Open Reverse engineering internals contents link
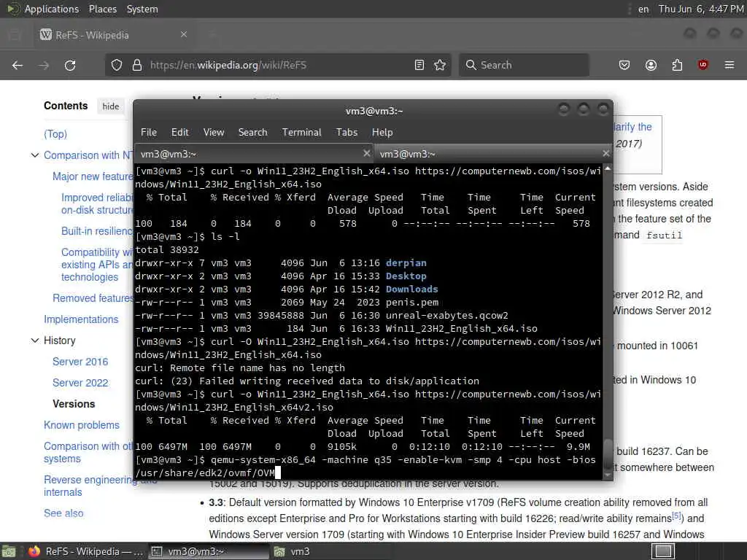Image resolution: width=747 pixels, height=560 pixels. coord(88,486)
